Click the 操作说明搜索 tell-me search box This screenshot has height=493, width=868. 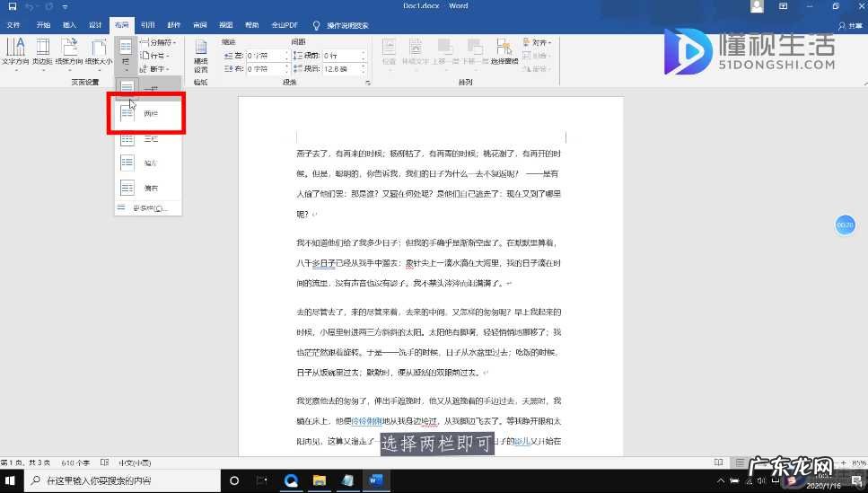point(342,25)
